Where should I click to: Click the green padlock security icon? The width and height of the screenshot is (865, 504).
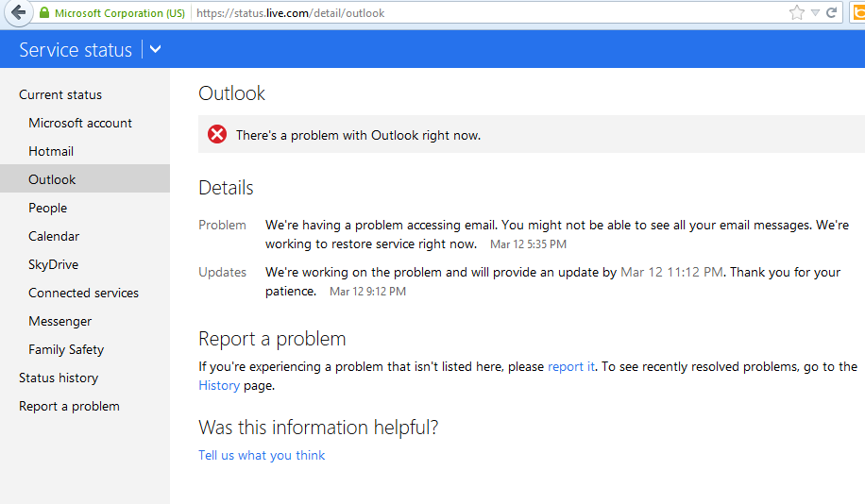coord(44,12)
